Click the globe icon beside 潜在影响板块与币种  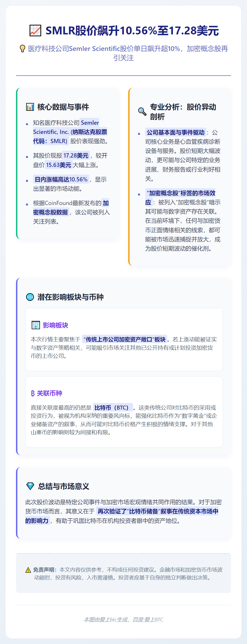pyautogui.click(x=30, y=297)
